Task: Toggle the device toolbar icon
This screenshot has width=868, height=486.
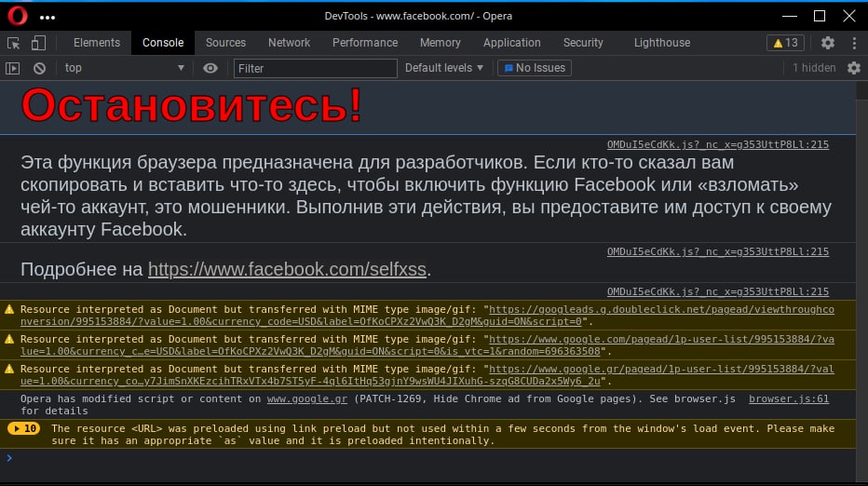Action: coord(37,43)
